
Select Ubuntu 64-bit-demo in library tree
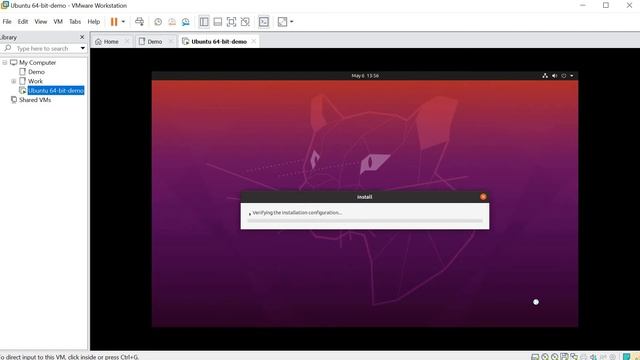56,91
